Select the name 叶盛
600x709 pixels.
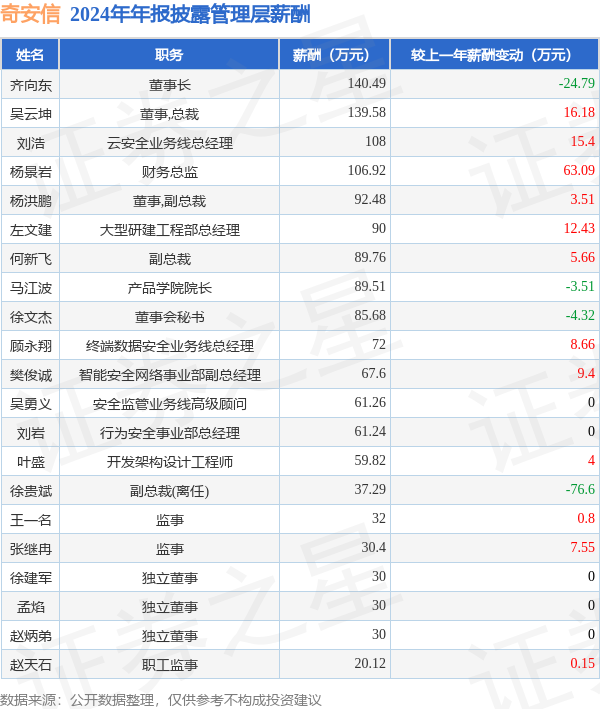(x=31, y=462)
